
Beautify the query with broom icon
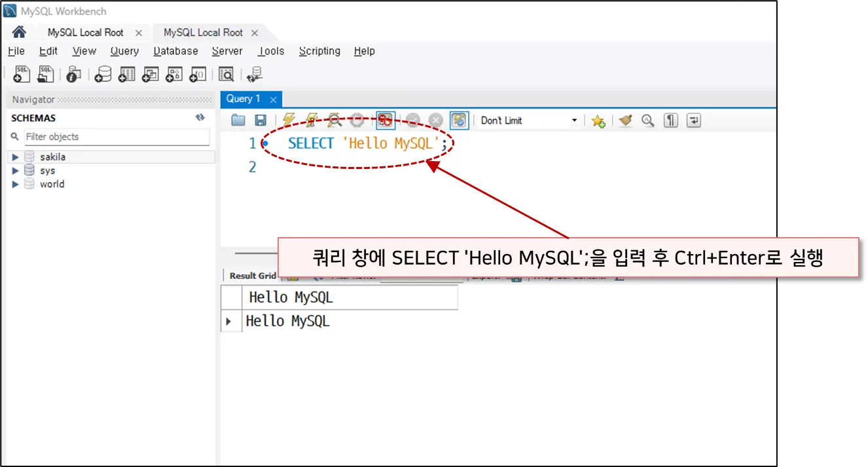[626, 121]
